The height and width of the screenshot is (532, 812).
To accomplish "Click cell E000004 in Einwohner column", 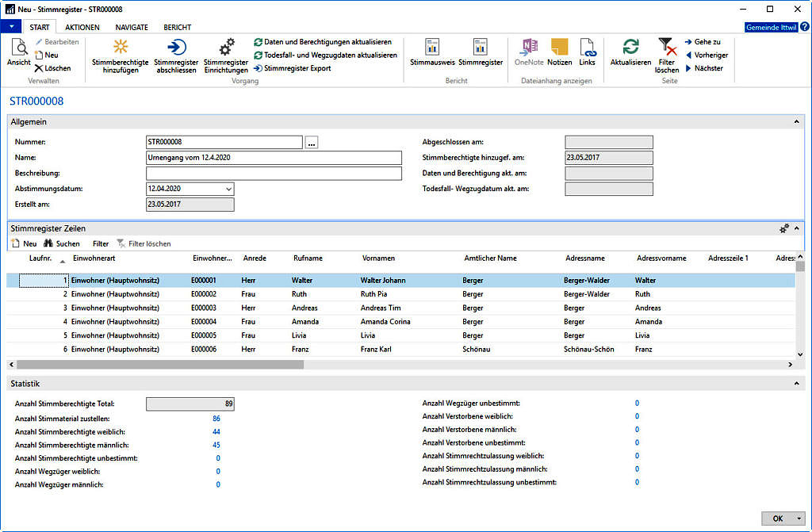I will 204,322.
